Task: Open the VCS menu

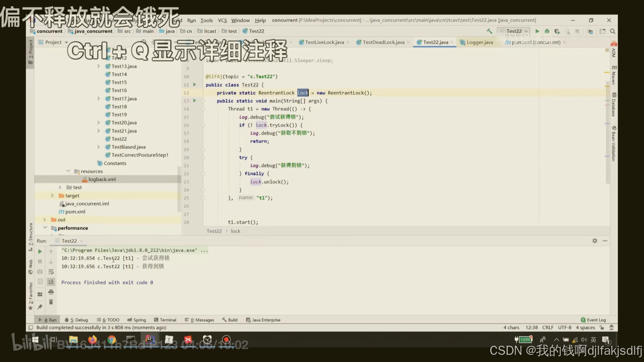Action: 222,20
